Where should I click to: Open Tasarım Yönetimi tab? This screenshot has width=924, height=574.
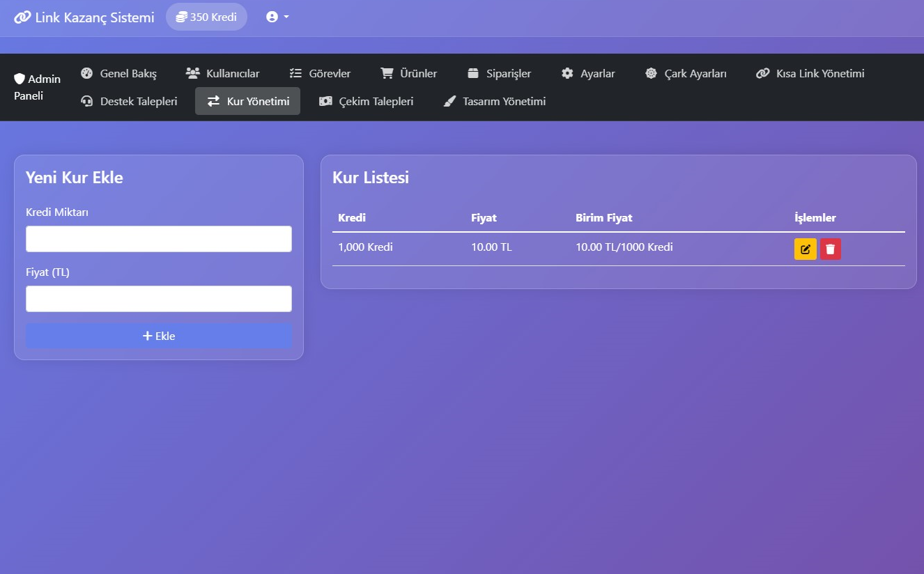pyautogui.click(x=494, y=101)
